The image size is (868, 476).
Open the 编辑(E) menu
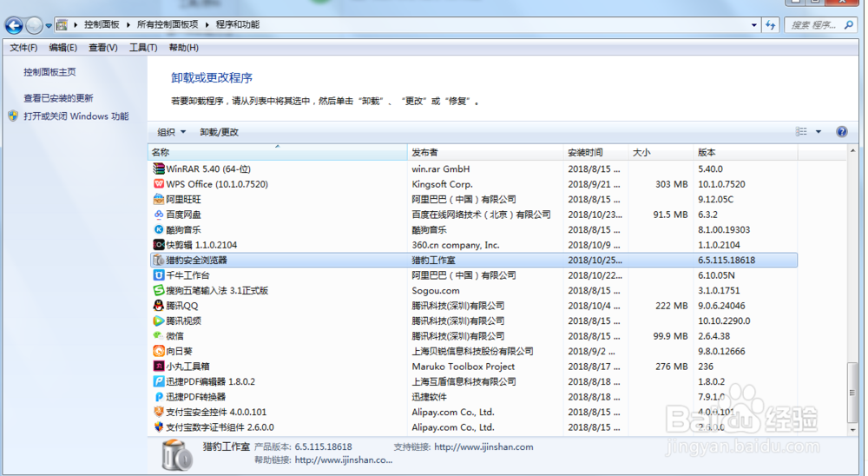63,48
